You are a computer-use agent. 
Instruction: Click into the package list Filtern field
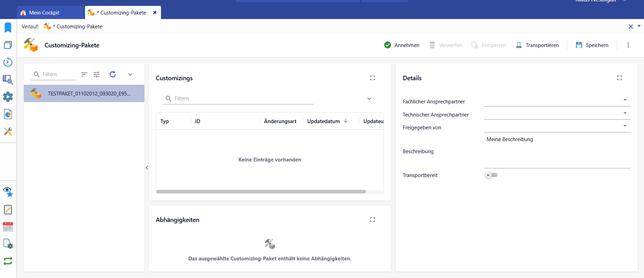point(54,74)
